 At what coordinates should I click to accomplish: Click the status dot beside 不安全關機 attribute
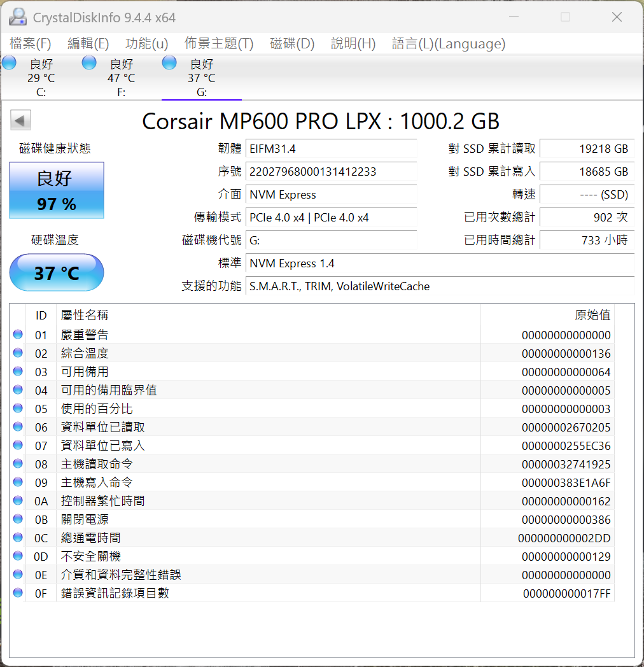(x=18, y=556)
